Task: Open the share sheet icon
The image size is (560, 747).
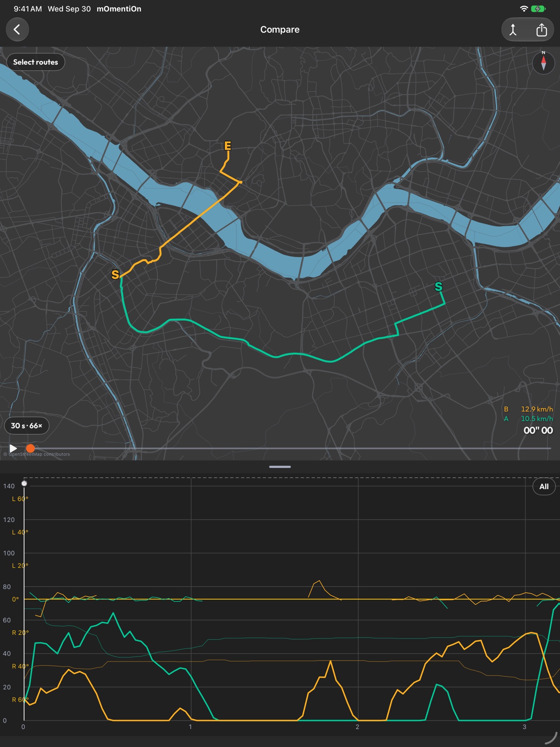Action: (541, 30)
